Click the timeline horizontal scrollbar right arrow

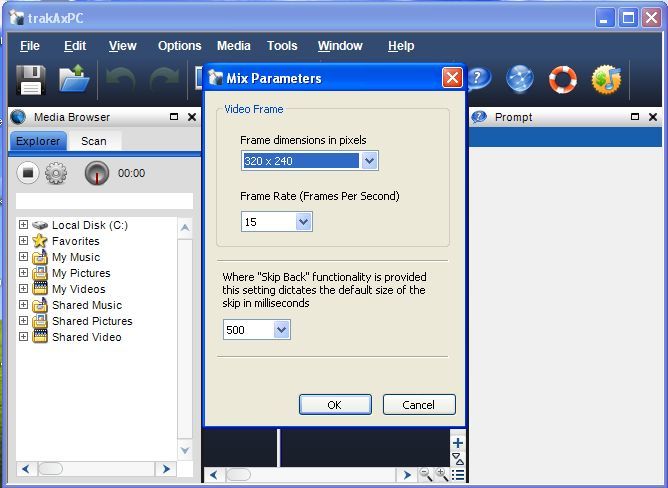407,474
